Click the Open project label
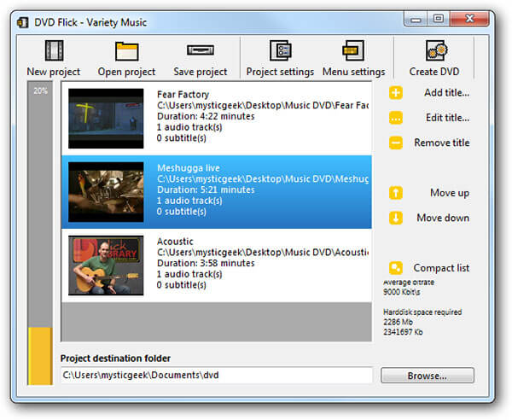The width and height of the screenshot is (512, 420). point(126,72)
